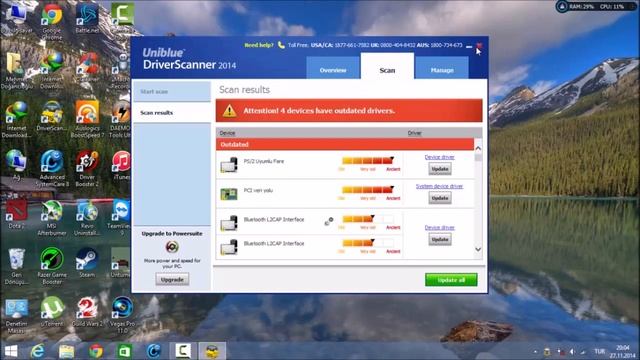The height and width of the screenshot is (360, 640).
Task: Open Device driver link for Bluetooth L2CAP
Action: click(440, 227)
